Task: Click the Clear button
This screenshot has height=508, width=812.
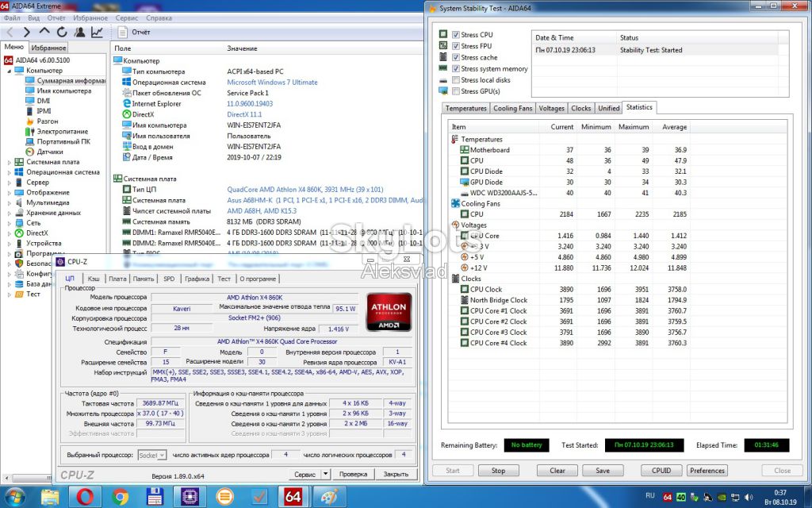Action: 557,471
